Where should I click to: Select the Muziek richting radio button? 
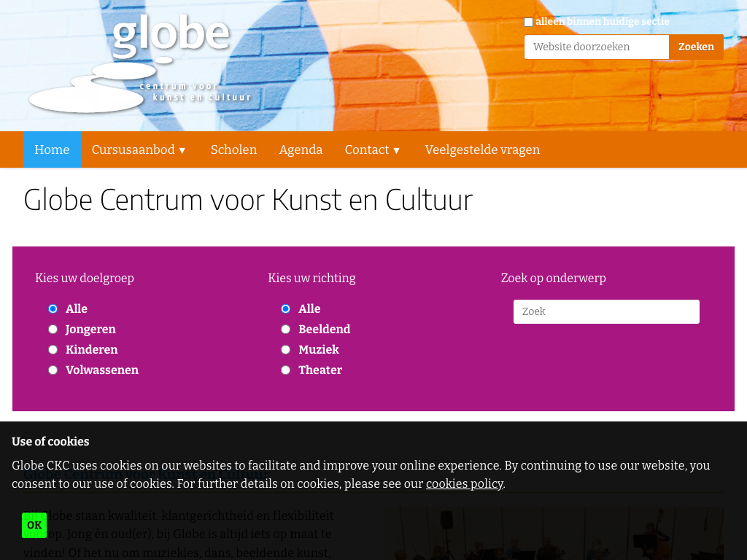(285, 350)
